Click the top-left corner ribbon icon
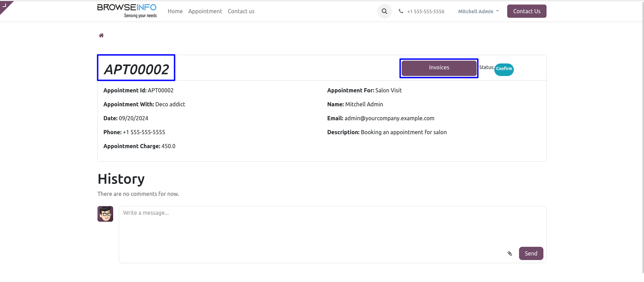The image size is (644, 282). point(5,6)
